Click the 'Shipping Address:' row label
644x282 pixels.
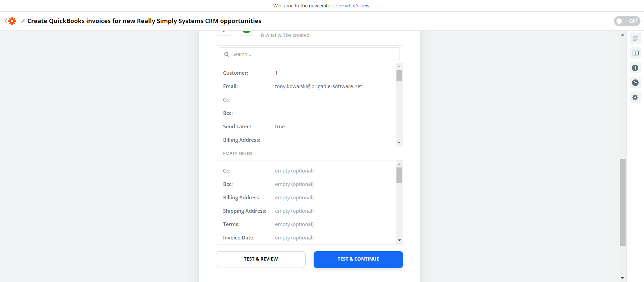coord(245,211)
